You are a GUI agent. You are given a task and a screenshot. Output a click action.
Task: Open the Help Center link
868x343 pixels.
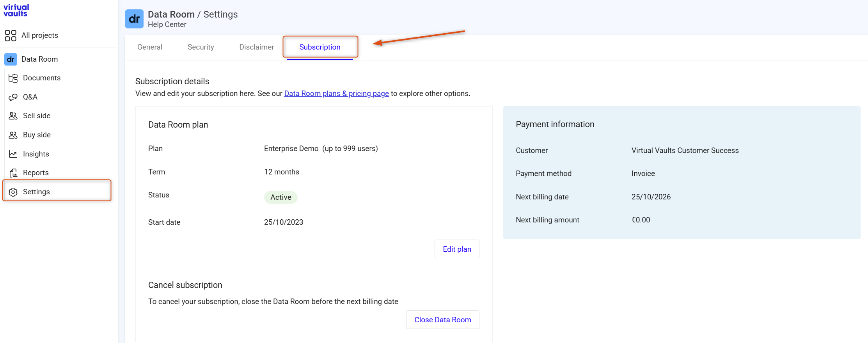point(167,25)
